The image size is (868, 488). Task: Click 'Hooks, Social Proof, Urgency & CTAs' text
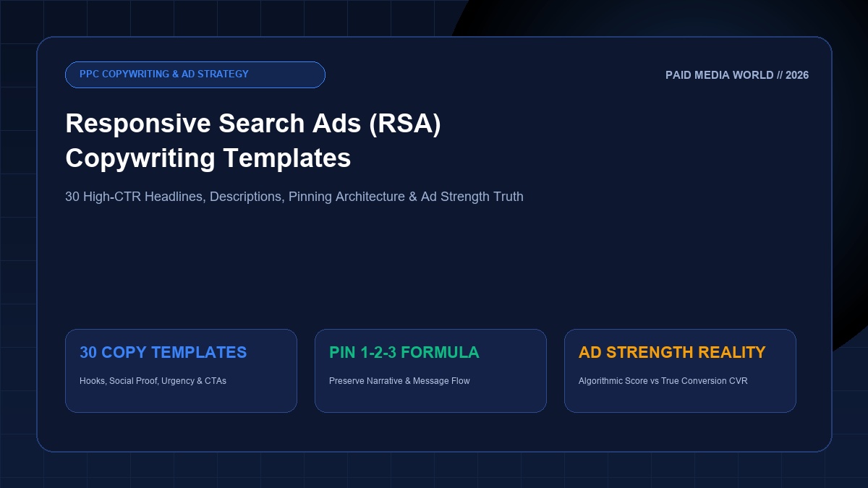[153, 380]
